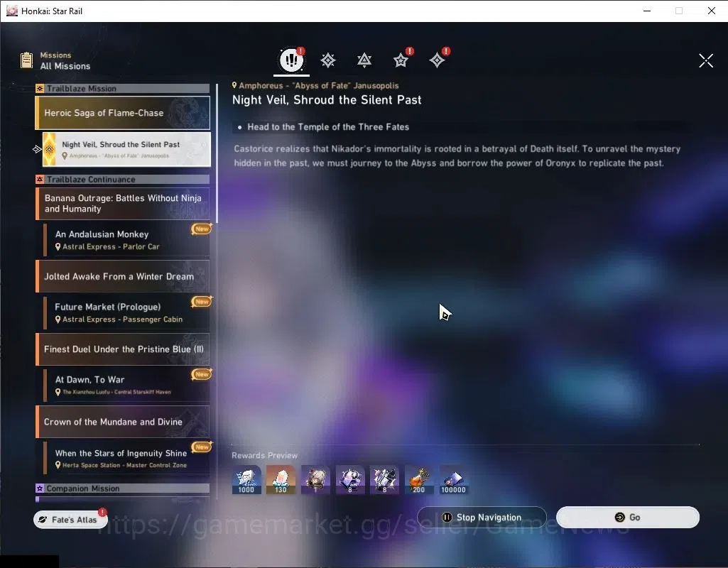
Task: Open the Companion Mission star tab icon
Action: point(401,60)
